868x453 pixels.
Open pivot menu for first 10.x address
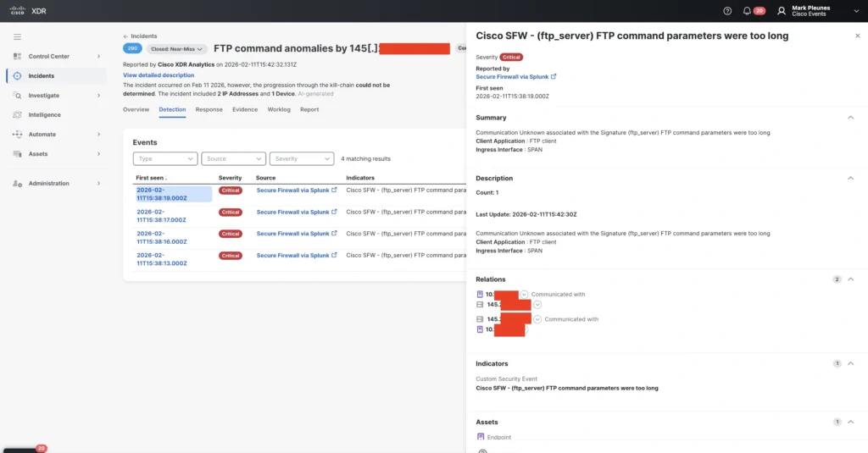pyautogui.click(x=524, y=295)
